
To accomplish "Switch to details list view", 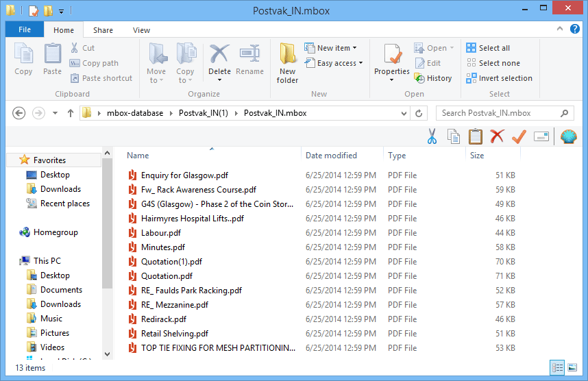I will (x=557, y=368).
